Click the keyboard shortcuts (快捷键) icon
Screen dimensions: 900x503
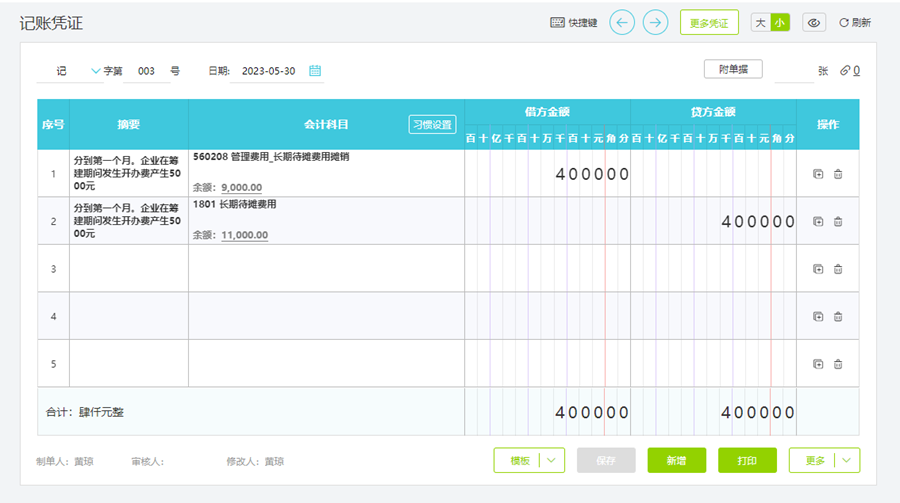point(558,22)
